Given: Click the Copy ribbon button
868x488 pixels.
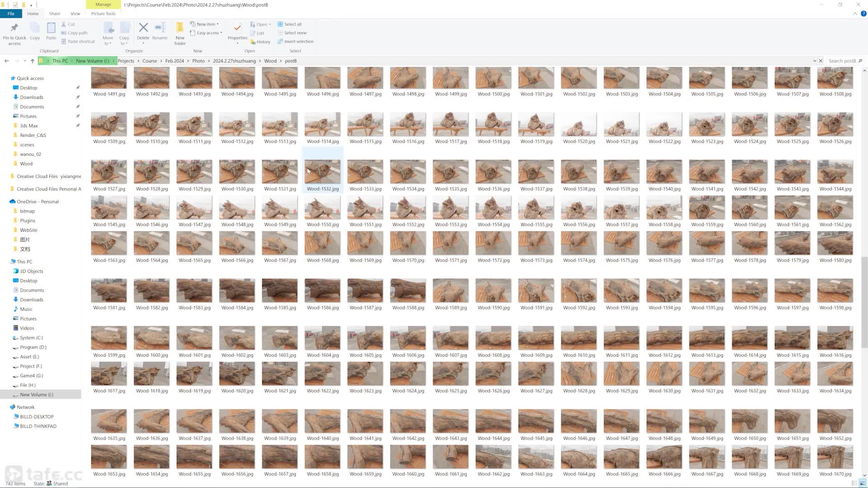Looking at the screenshot, I should pyautogui.click(x=35, y=32).
